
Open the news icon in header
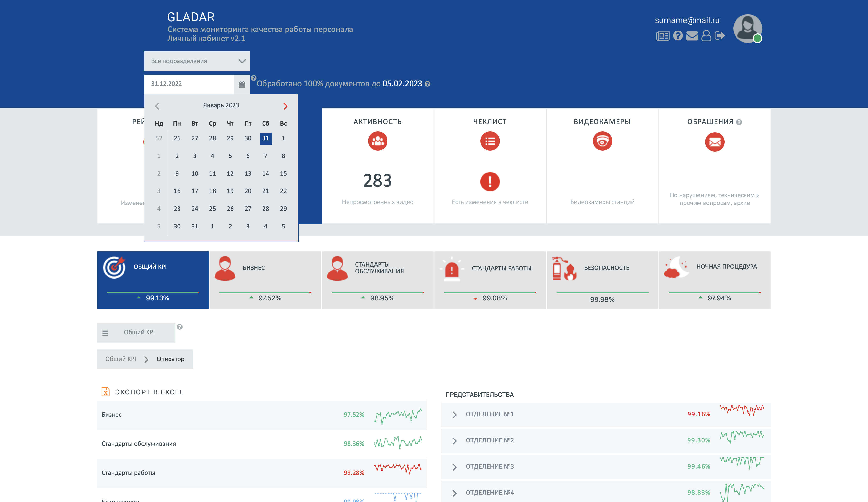[x=662, y=36]
